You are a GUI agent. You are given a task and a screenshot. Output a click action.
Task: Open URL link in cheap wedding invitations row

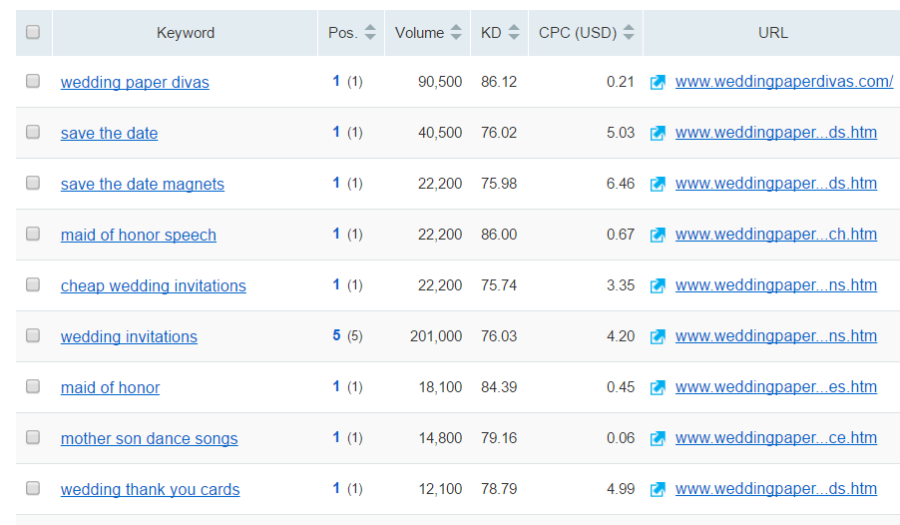[776, 285]
